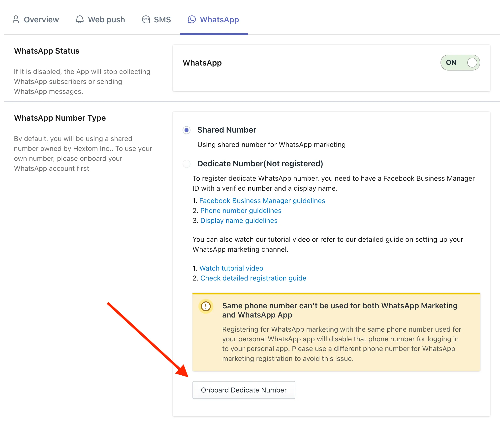Click the Web push bell icon
The image size is (504, 424).
[80, 20]
